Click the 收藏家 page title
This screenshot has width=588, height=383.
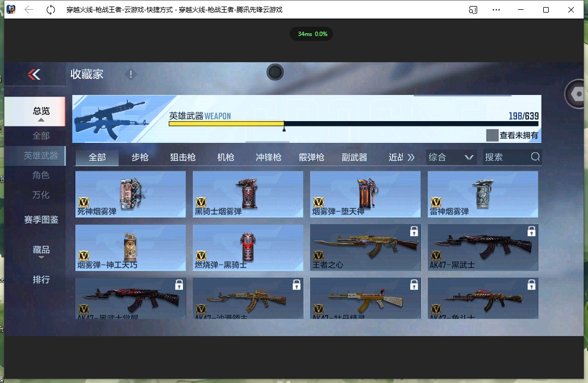[x=87, y=74]
